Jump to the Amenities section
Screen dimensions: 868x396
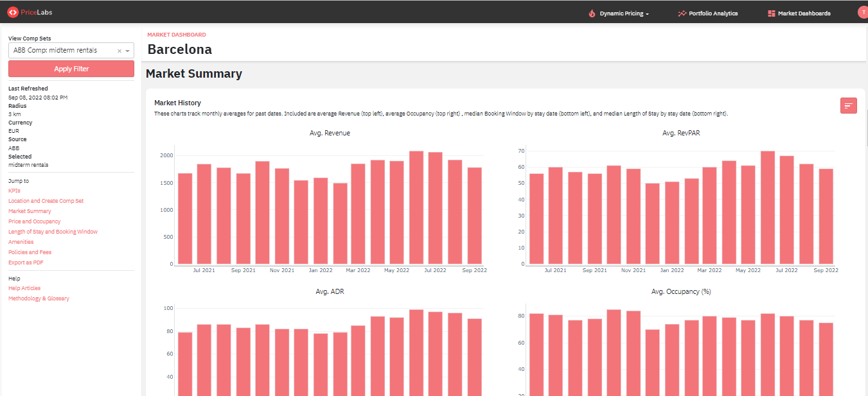(21, 242)
